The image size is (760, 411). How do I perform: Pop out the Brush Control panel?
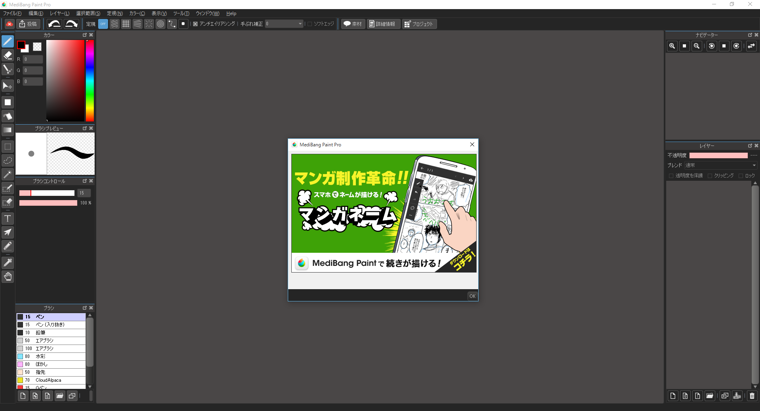coord(84,181)
